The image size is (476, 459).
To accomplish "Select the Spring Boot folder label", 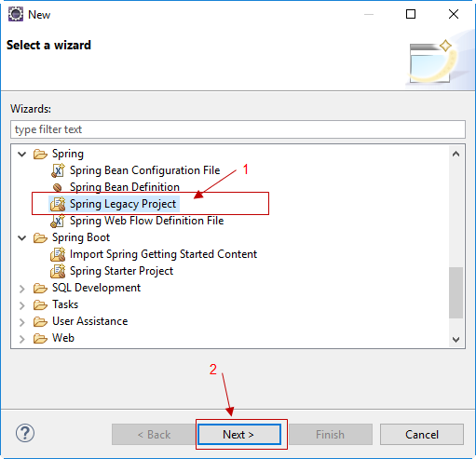I will 81,237.
